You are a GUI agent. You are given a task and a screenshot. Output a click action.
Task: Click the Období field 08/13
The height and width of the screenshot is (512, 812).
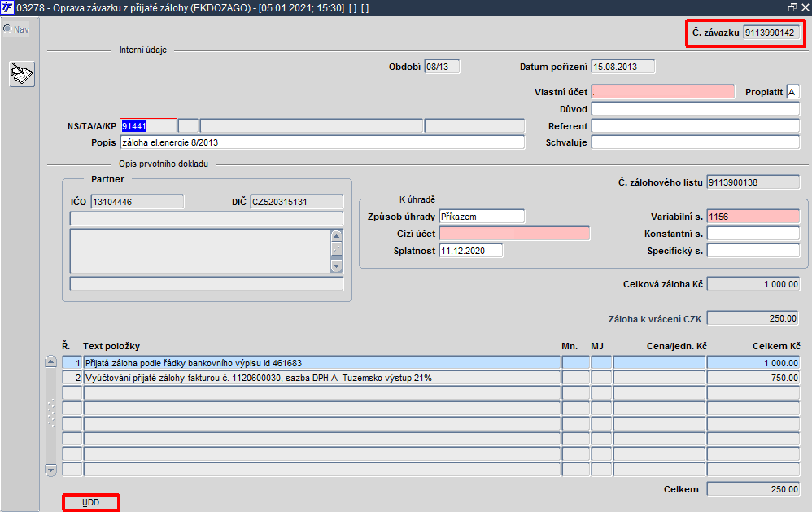442,67
